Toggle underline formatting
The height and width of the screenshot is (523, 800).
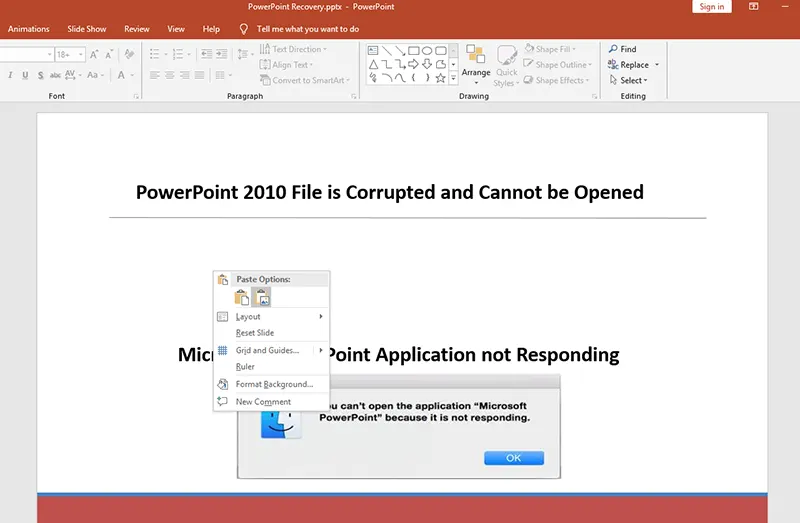tap(25, 76)
